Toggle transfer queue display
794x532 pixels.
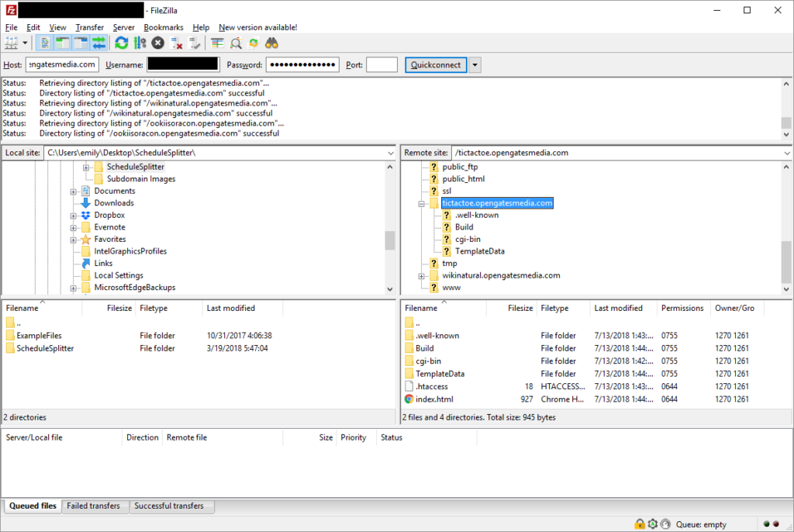[99, 43]
